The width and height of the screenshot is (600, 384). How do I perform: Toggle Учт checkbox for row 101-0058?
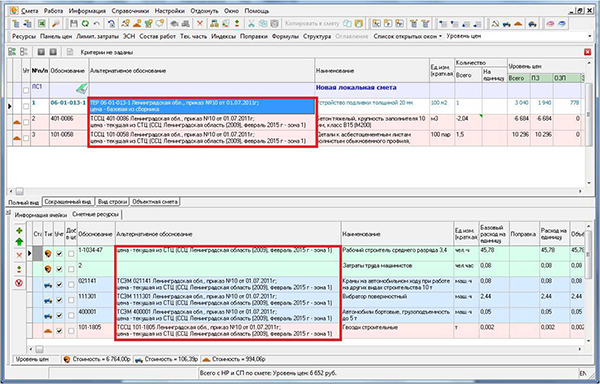26,138
